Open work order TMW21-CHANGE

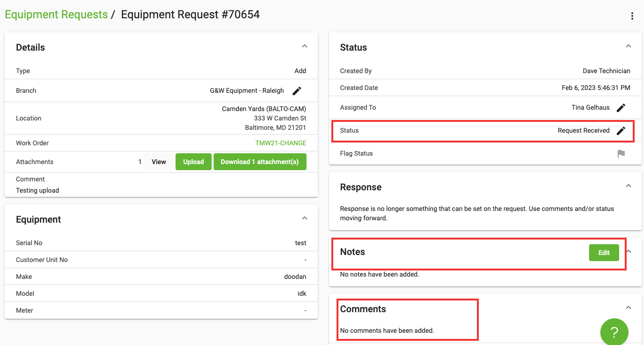pos(281,142)
